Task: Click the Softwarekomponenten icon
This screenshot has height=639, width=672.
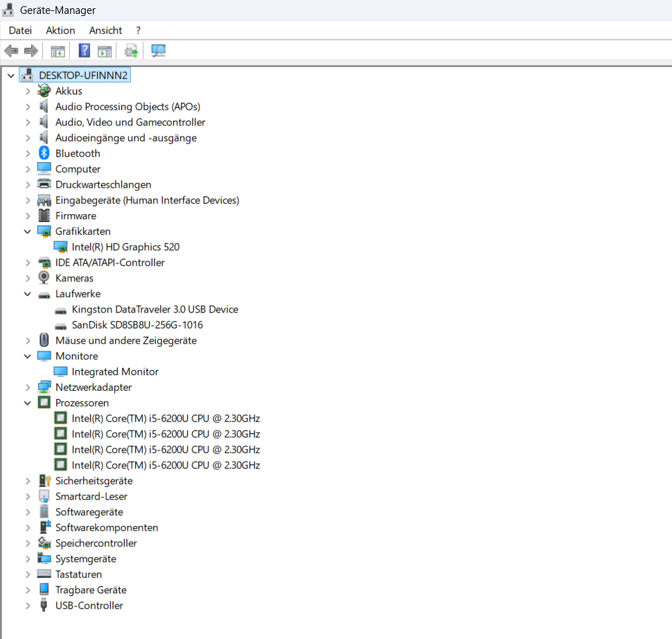Action: click(x=44, y=527)
